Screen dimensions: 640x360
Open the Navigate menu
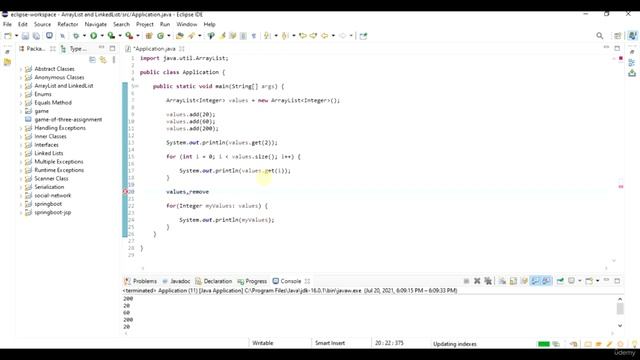pos(96,24)
